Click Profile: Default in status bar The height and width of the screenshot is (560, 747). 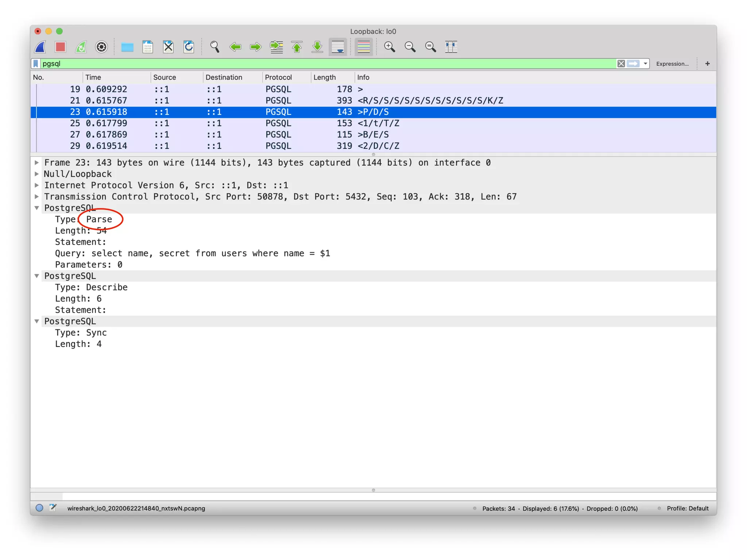point(688,508)
